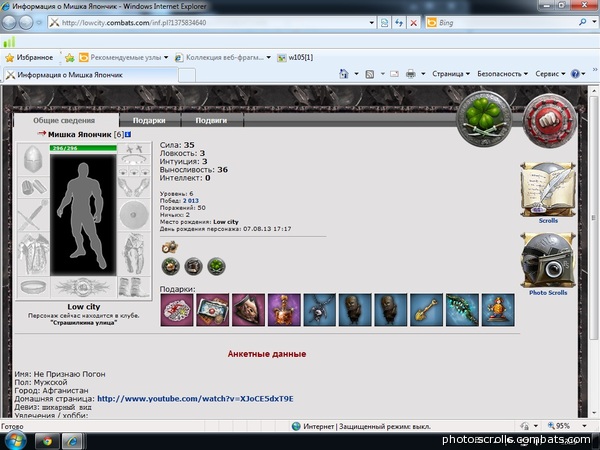
Task: Open the YouTube homepage link
Action: [195, 399]
